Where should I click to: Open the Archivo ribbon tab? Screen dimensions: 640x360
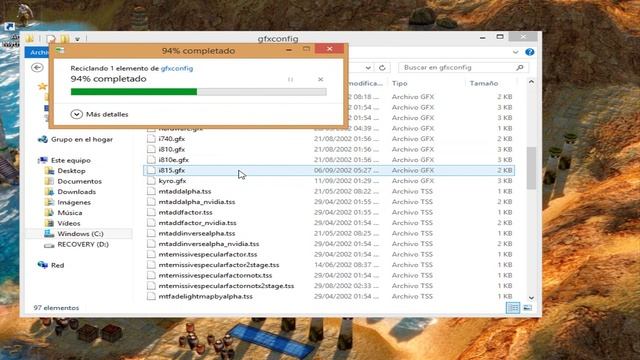[38, 52]
